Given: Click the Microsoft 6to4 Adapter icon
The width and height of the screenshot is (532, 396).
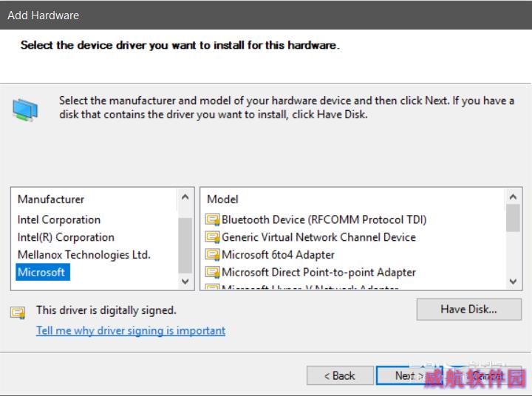Looking at the screenshot, I should point(213,255).
